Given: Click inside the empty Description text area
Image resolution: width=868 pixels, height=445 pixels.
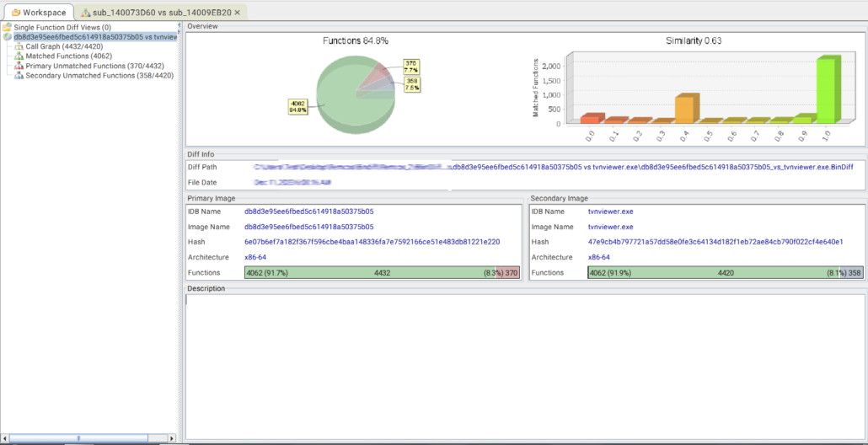Looking at the screenshot, I should 525,367.
